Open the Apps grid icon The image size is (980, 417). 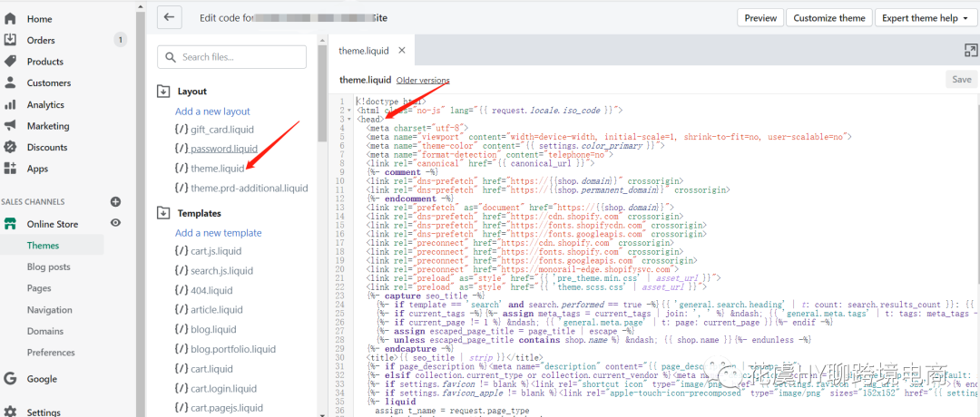click(10, 169)
